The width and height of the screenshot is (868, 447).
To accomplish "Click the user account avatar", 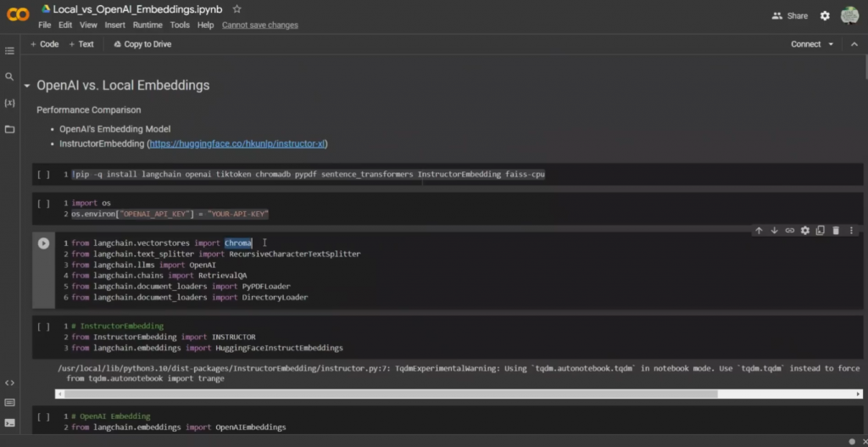I will 849,15.
